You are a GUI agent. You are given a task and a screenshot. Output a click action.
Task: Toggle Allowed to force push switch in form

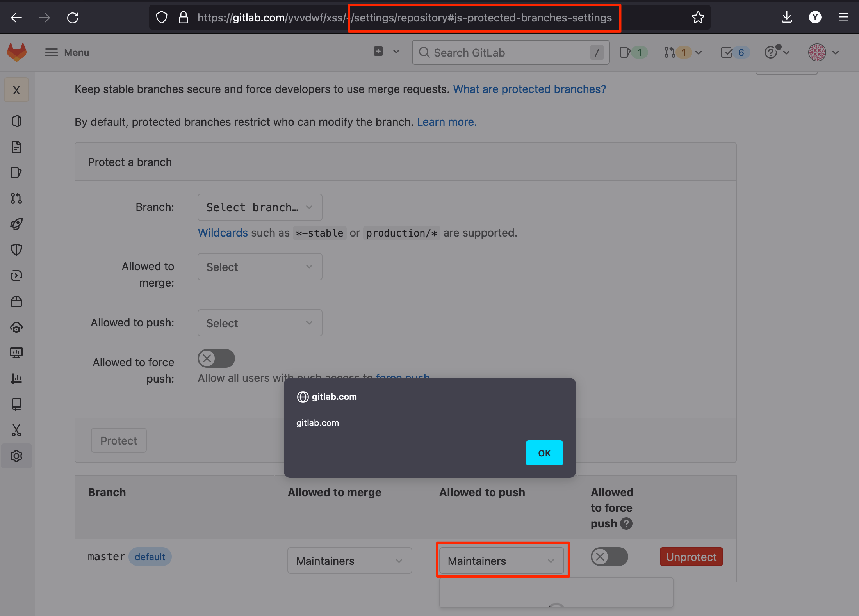[216, 358]
